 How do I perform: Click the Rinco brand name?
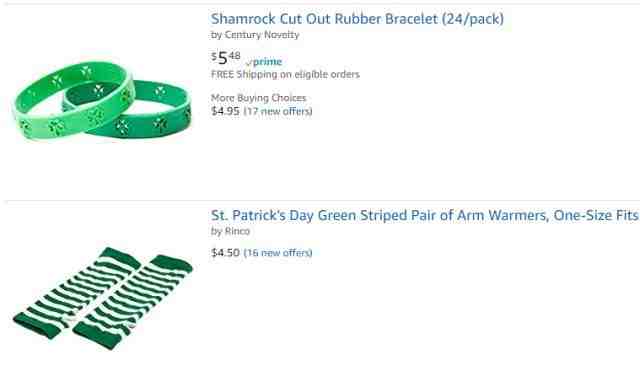(237, 231)
